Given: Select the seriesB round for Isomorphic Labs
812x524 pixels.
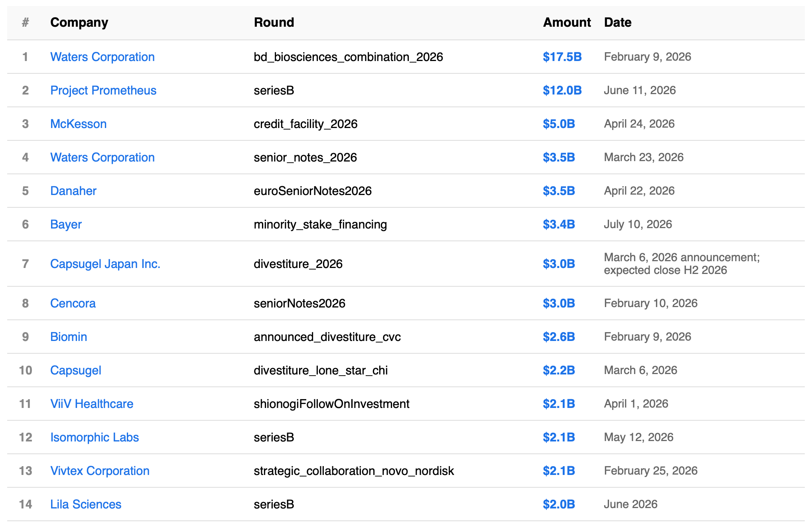Looking at the screenshot, I should tap(274, 437).
